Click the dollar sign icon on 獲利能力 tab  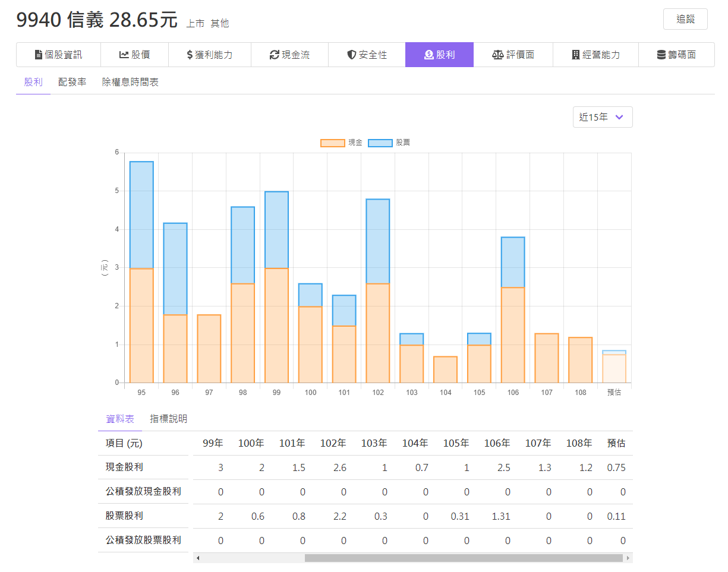tap(190, 55)
